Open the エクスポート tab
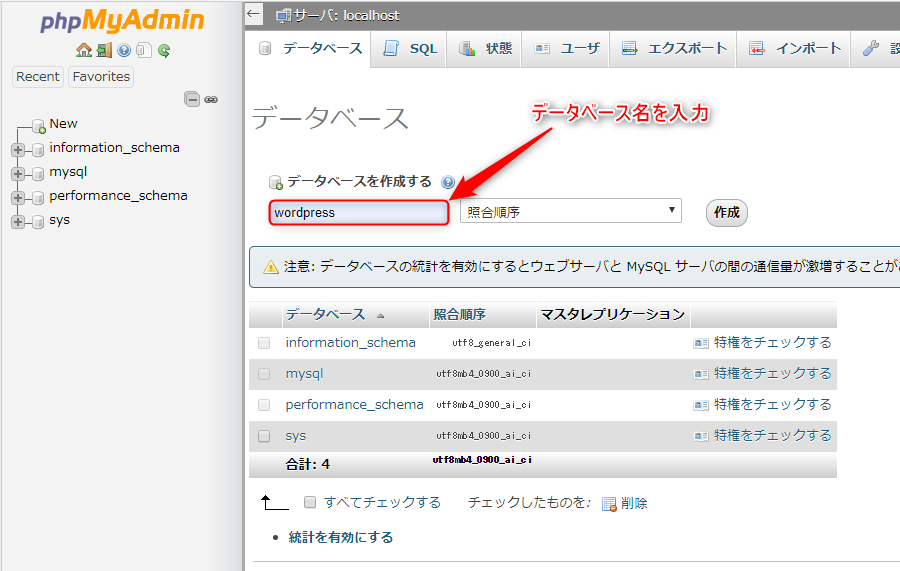The height and width of the screenshot is (571, 900). pyautogui.click(x=673, y=48)
